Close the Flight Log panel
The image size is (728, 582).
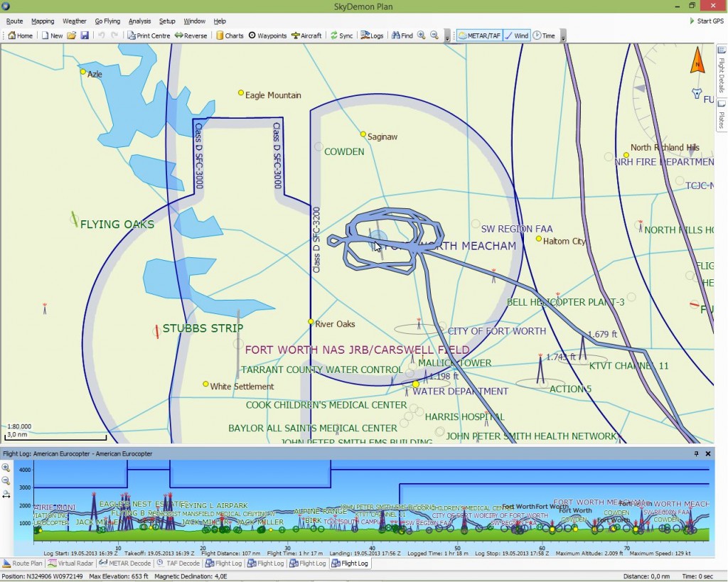pos(707,453)
